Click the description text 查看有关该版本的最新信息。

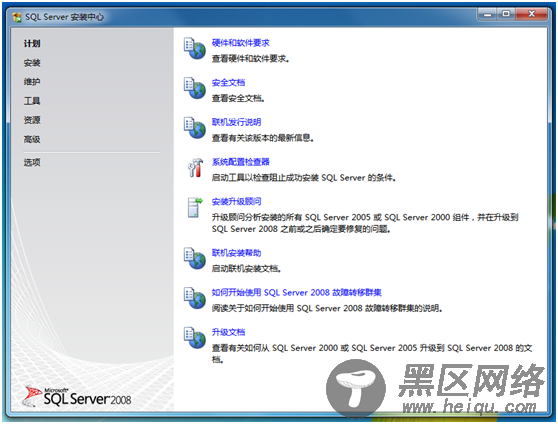263,138
